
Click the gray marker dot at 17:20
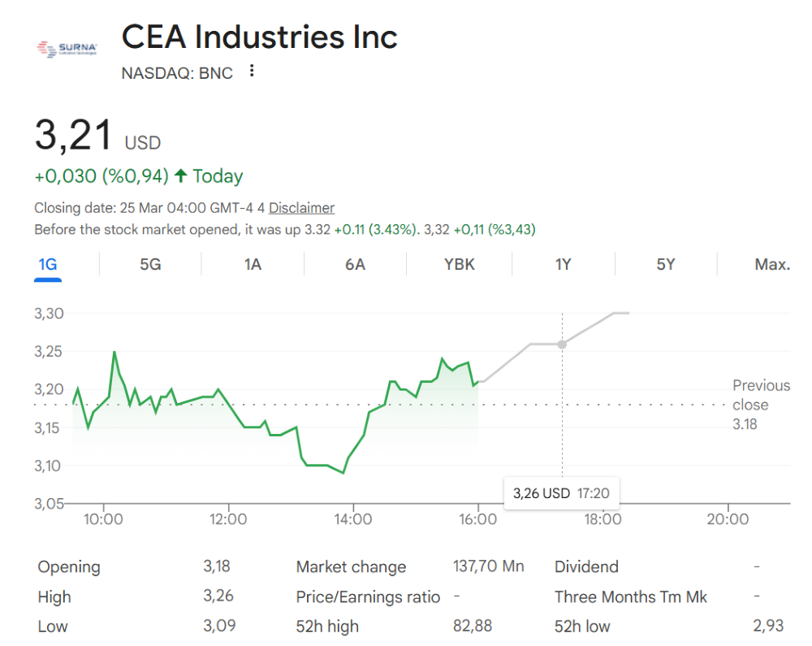pyautogui.click(x=562, y=344)
